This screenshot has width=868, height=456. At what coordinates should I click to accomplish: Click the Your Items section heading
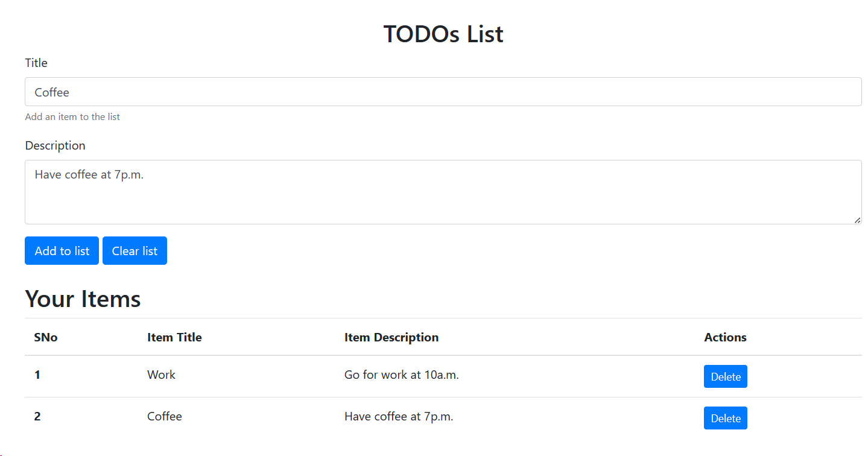[83, 299]
